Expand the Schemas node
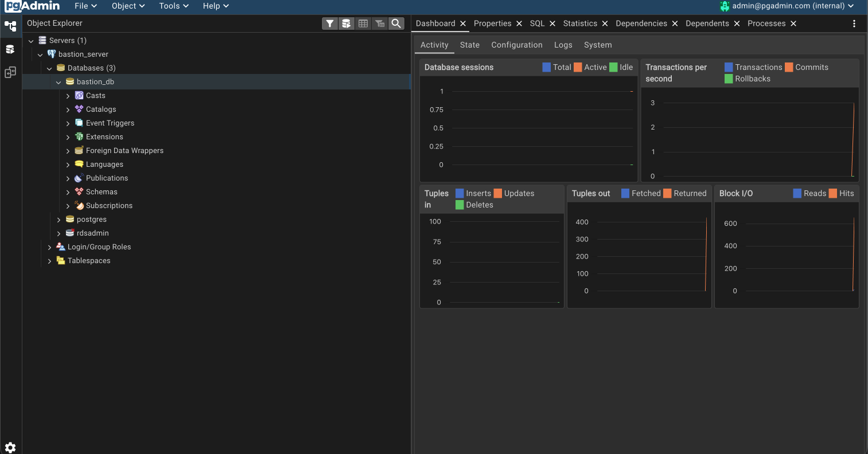 (x=68, y=192)
